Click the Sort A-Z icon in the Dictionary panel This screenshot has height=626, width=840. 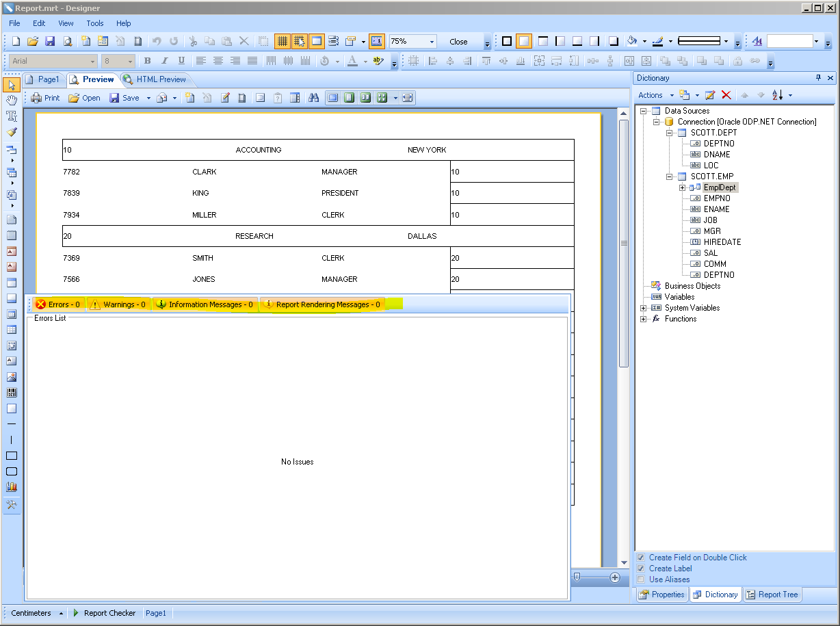coord(778,95)
